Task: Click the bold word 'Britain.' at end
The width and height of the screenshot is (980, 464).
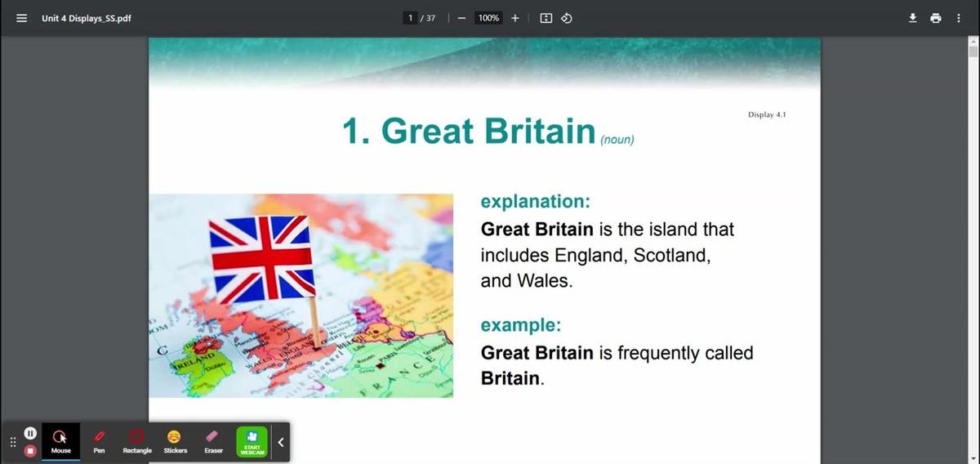Action: [512, 378]
